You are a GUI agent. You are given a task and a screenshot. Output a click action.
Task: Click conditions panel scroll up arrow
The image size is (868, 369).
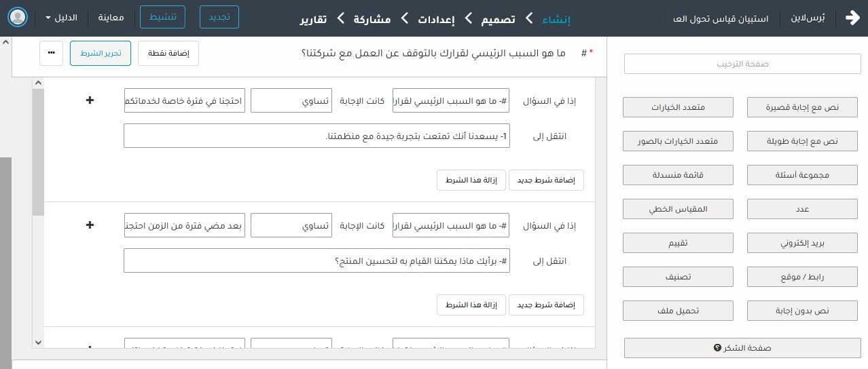[38, 83]
